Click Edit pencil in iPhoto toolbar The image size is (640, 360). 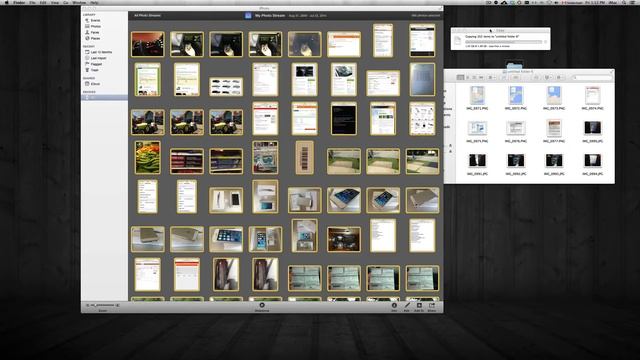[407, 307]
